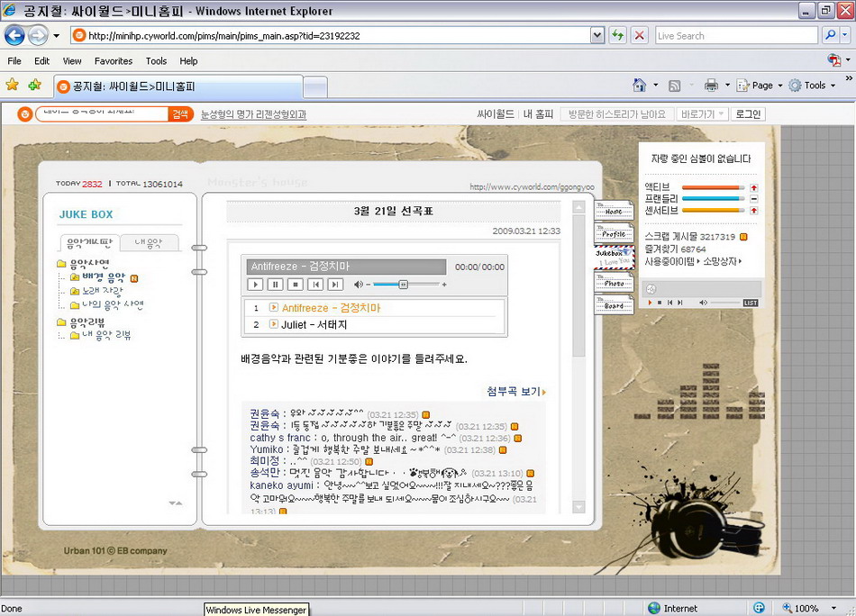
Task: Skip to previous track in post player
Action: (x=315, y=285)
